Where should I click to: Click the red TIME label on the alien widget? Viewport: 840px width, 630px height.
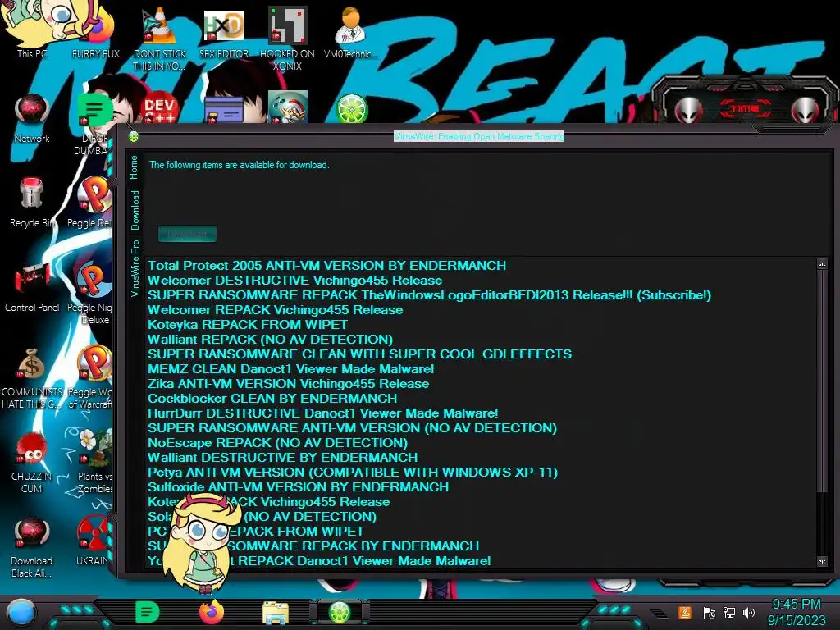click(x=745, y=109)
